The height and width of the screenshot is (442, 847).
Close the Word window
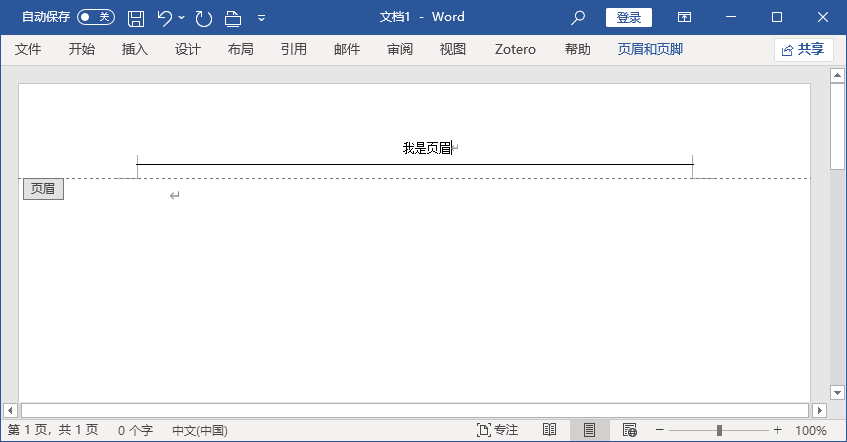pos(823,17)
